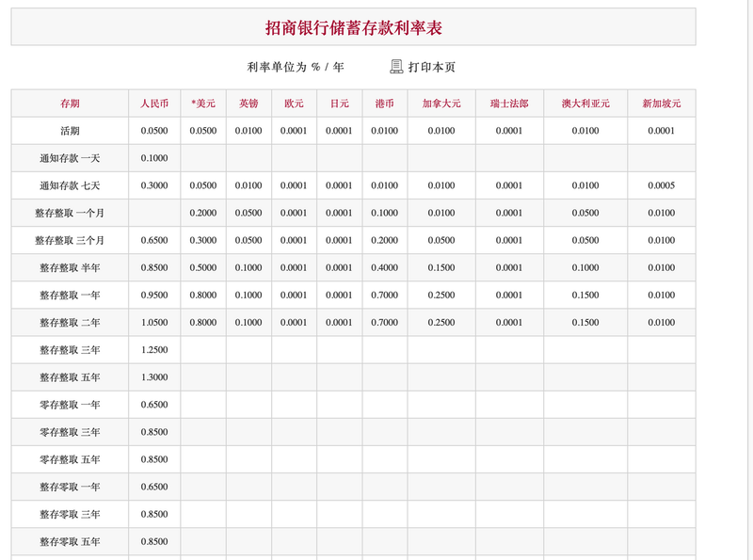Click the *美元 column header
The height and width of the screenshot is (560, 753).
[202, 104]
